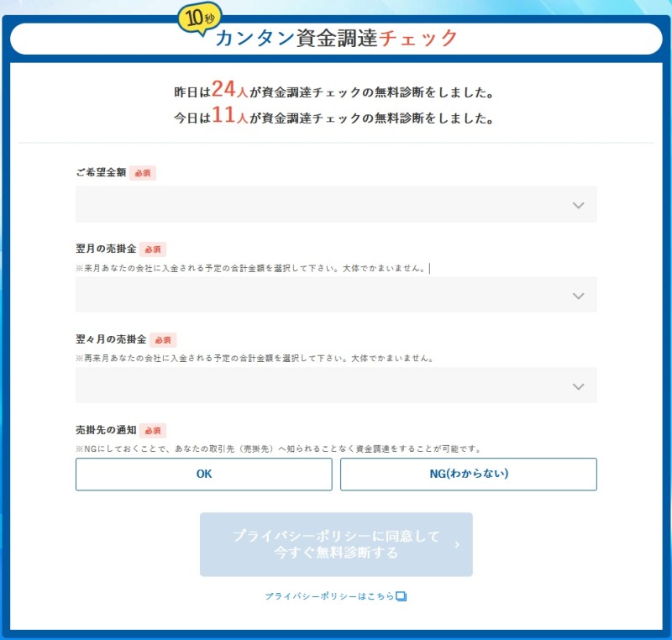Open the ご希望金額 dropdown field

[336, 205]
